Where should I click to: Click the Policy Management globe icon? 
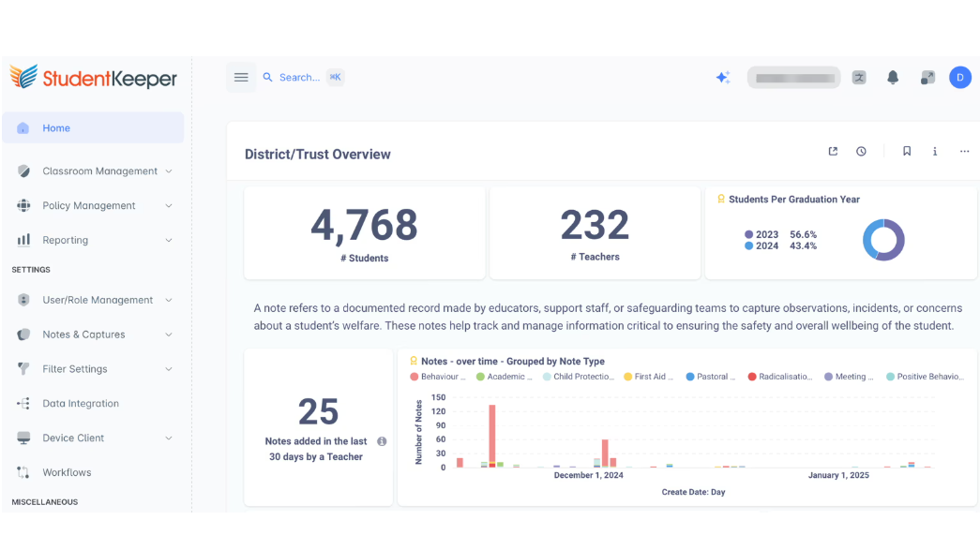coord(23,205)
